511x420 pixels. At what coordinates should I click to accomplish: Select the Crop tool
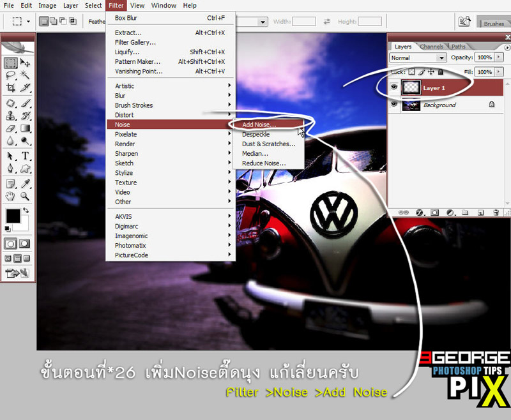(10, 88)
